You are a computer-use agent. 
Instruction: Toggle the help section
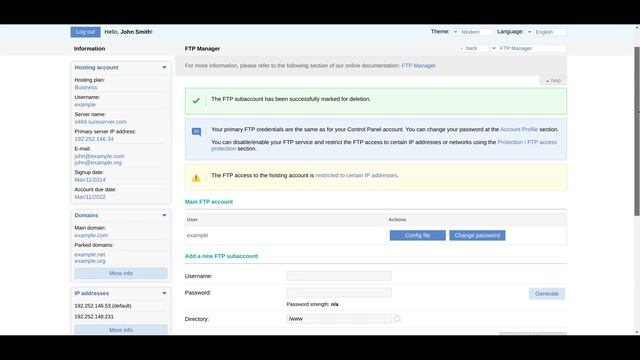click(553, 81)
